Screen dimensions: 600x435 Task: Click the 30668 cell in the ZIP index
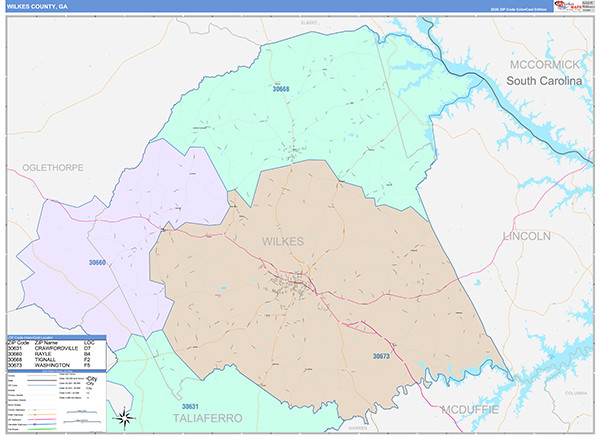[x=15, y=360]
